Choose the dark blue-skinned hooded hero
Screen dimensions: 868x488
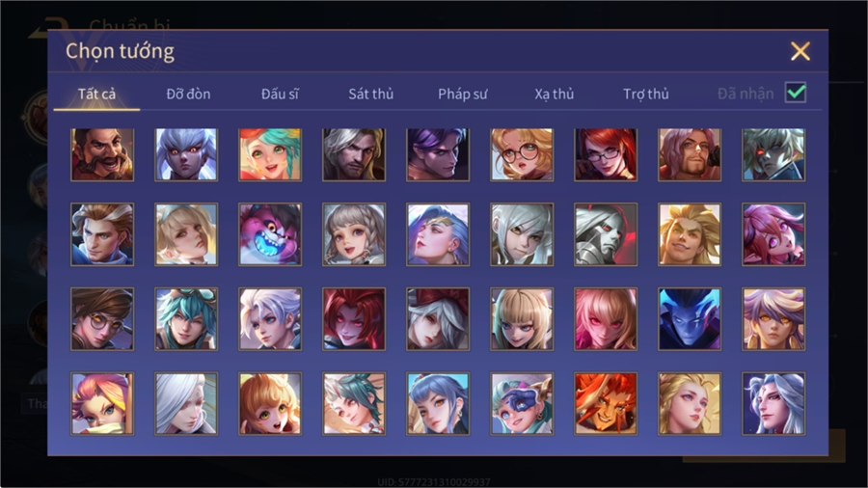[690, 318]
